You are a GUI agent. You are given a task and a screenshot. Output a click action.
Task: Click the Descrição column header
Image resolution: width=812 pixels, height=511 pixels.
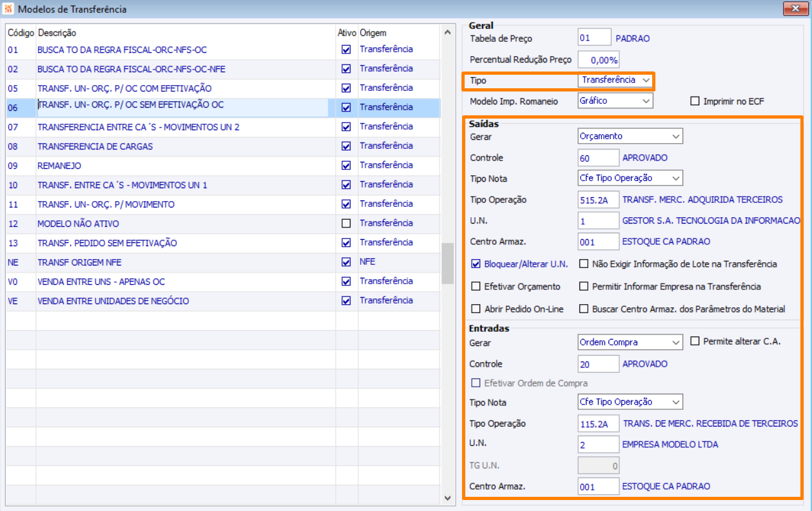(x=186, y=32)
